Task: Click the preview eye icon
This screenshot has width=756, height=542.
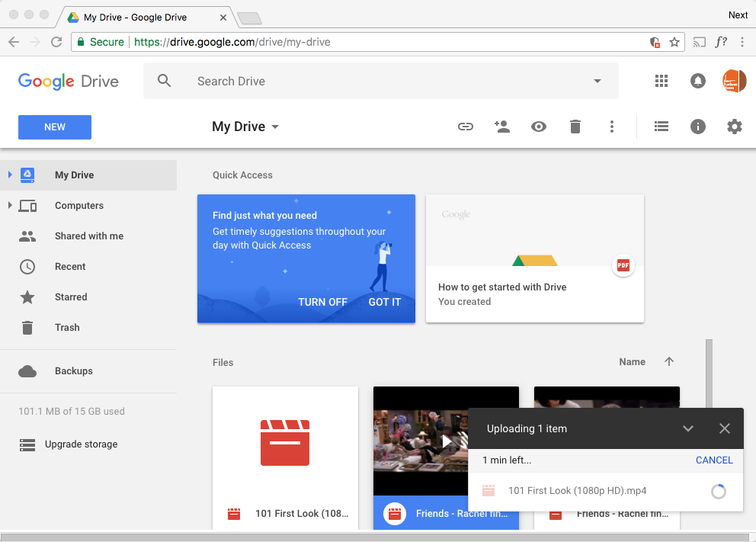Action: coord(539,127)
